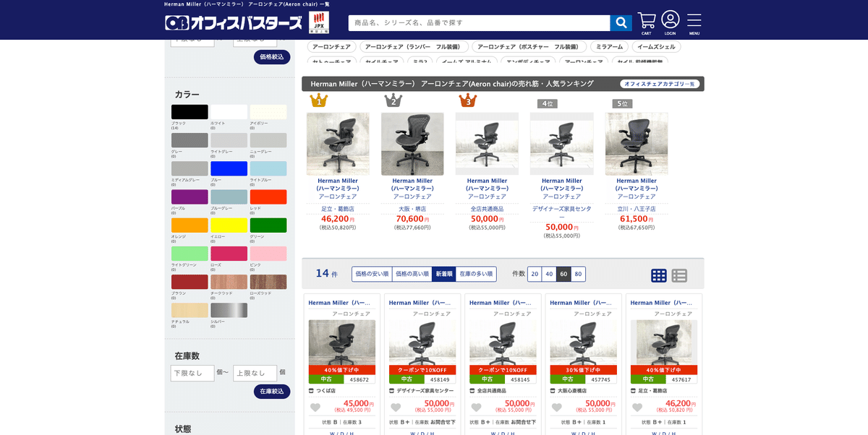Filter by パープル color swatch
The width and height of the screenshot is (868, 435).
[190, 197]
